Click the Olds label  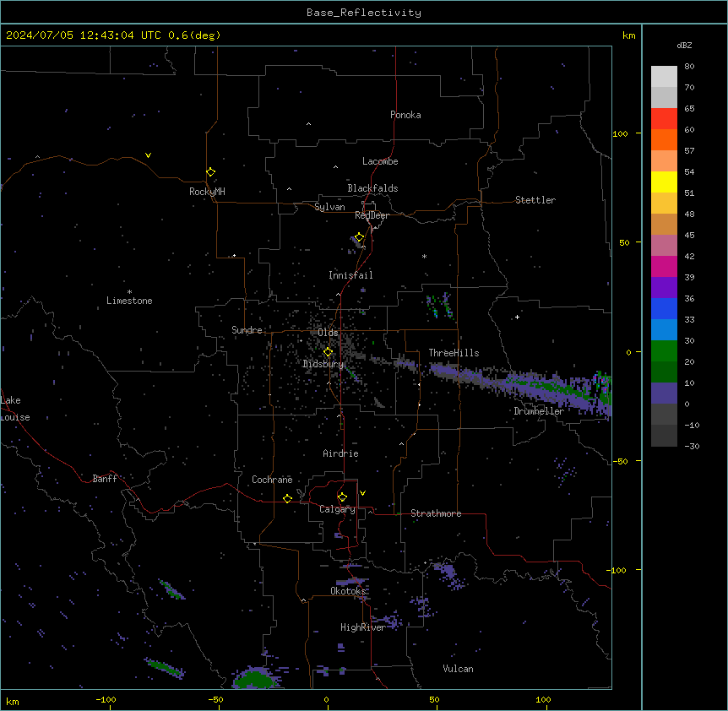tap(328, 333)
